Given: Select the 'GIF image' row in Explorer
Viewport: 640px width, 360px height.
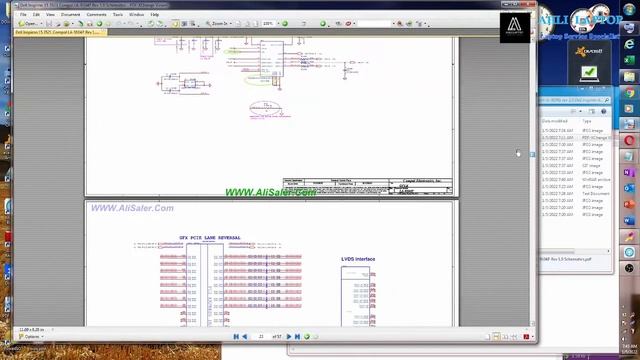Looking at the screenshot, I should pyautogui.click(x=576, y=165).
